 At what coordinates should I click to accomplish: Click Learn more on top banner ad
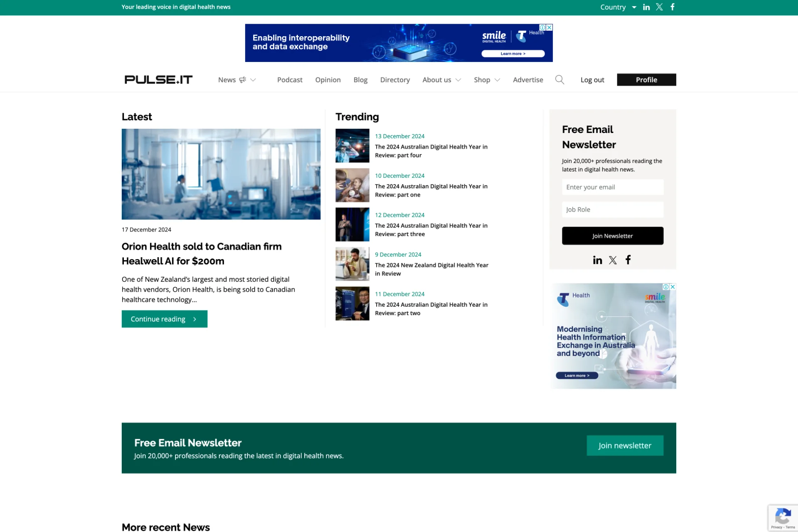[x=513, y=54]
